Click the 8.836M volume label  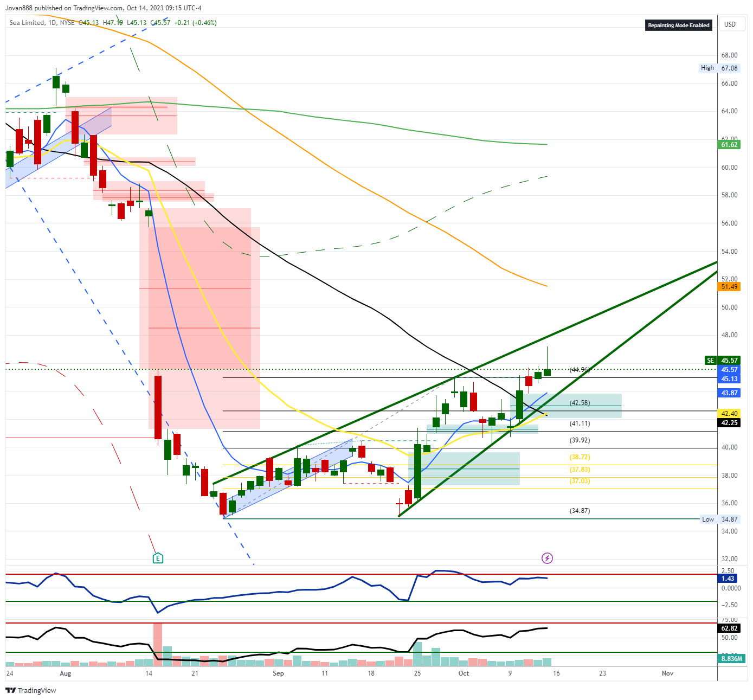(731, 658)
